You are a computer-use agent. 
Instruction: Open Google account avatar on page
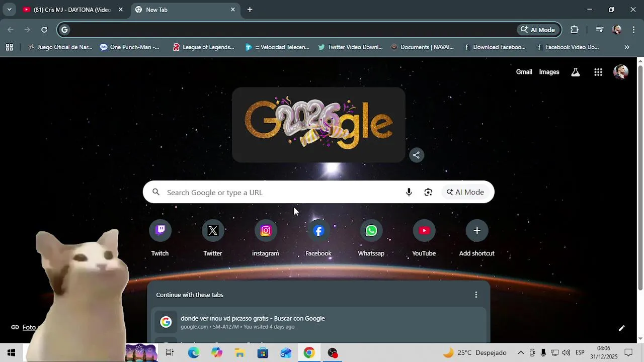621,72
